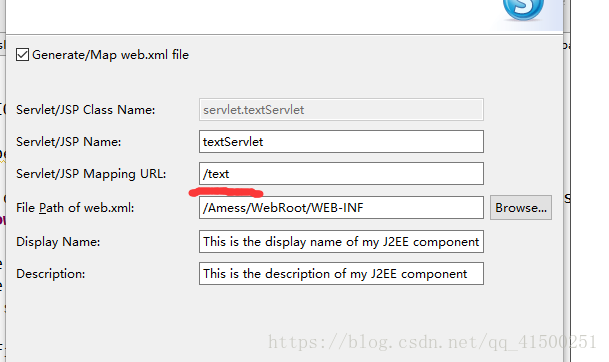This screenshot has width=609, height=362.
Task: Click into the Servlet/JSP Mapping URL field
Action: tap(341, 174)
